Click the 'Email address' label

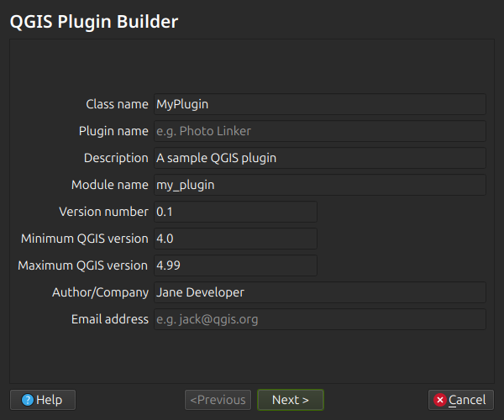point(110,319)
